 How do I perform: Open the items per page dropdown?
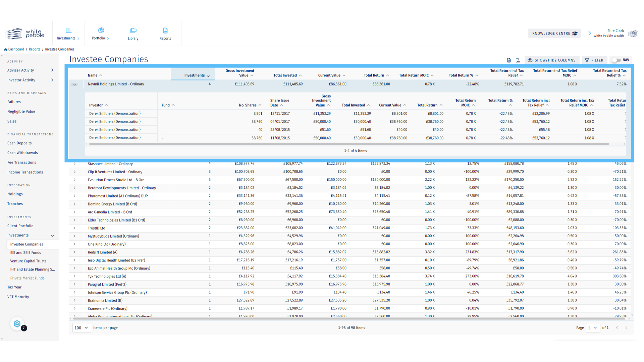coord(81,328)
